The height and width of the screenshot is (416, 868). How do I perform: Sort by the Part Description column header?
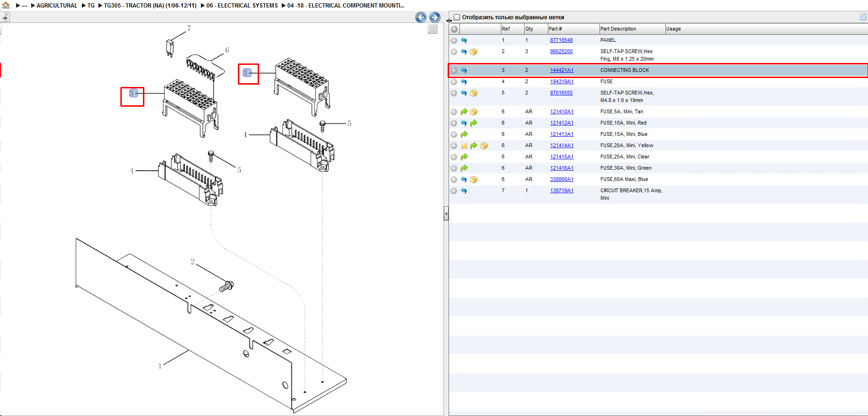632,29
